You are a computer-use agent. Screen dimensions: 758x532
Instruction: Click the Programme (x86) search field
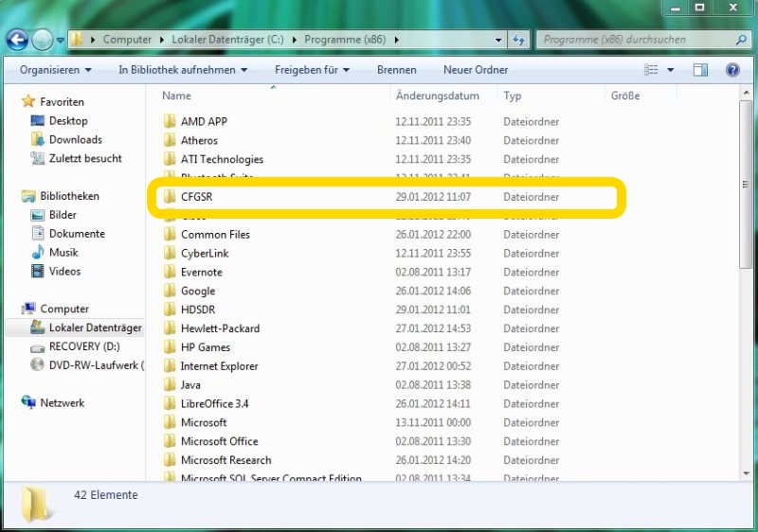coord(635,40)
